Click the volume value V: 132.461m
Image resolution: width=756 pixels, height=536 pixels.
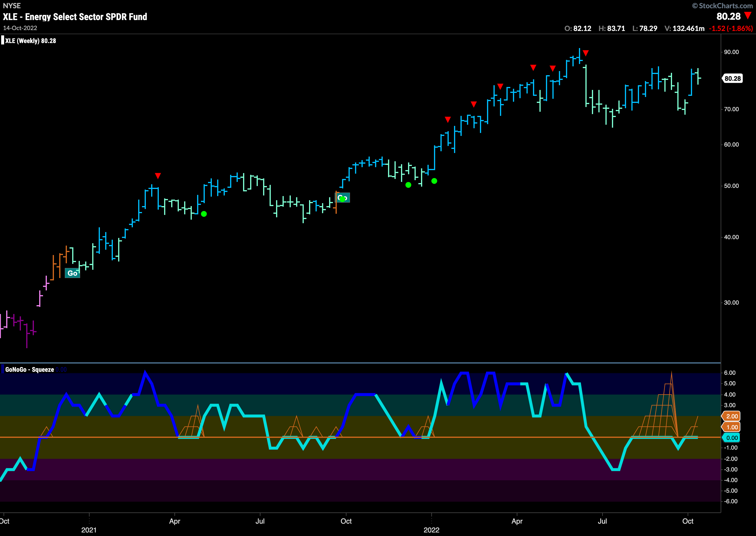tap(684, 28)
